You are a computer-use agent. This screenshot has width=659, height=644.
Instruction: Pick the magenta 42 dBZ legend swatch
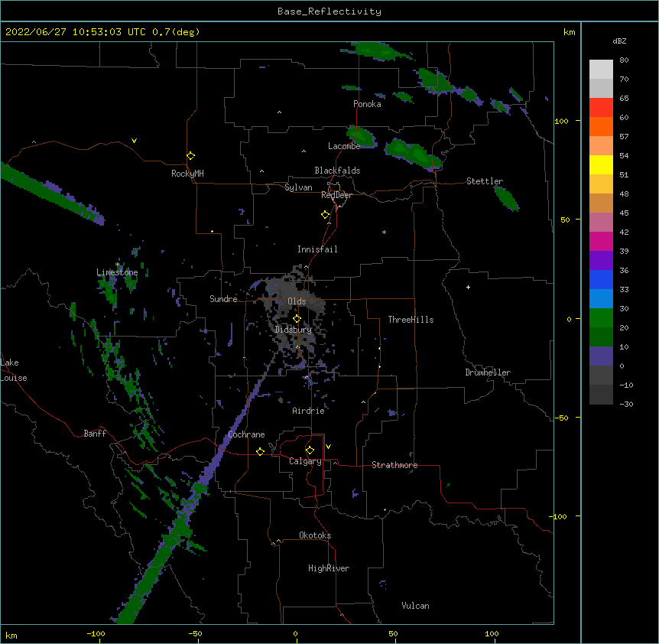(x=601, y=241)
